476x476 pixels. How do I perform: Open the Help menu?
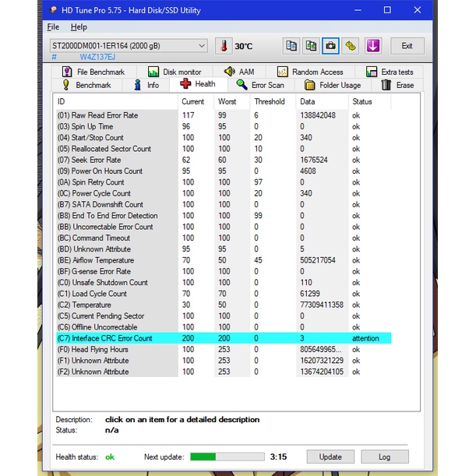click(79, 26)
